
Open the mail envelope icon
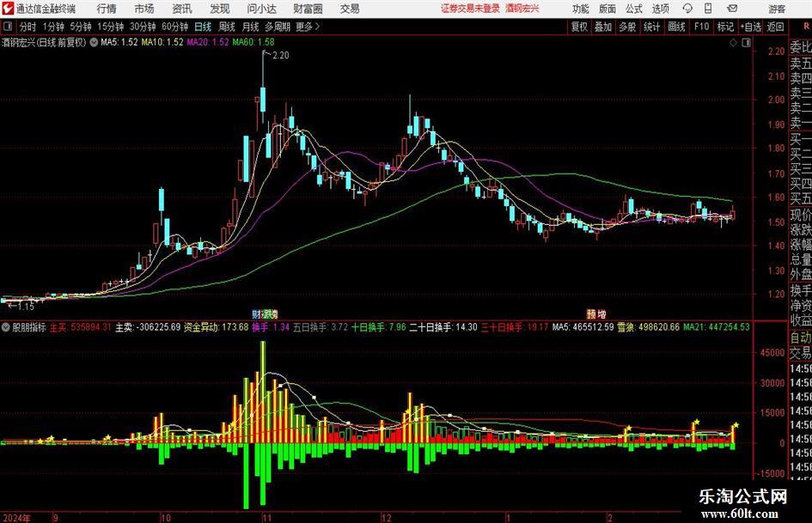(x=732, y=9)
